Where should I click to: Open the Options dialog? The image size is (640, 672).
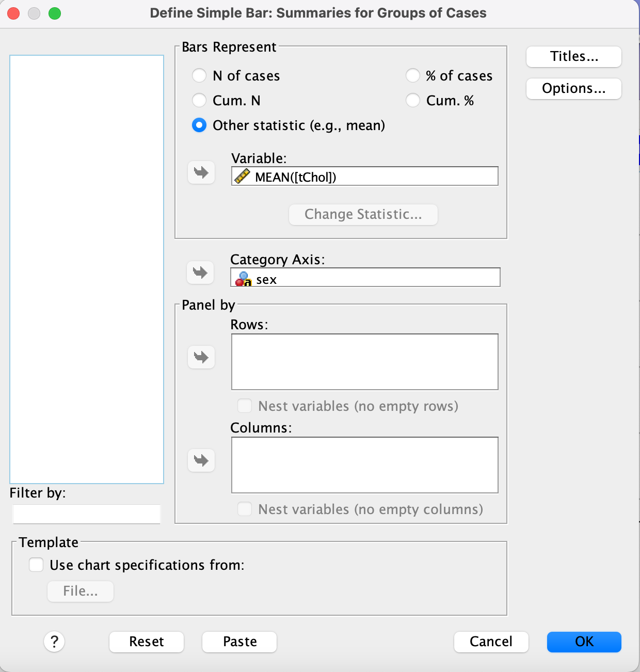[x=573, y=89]
